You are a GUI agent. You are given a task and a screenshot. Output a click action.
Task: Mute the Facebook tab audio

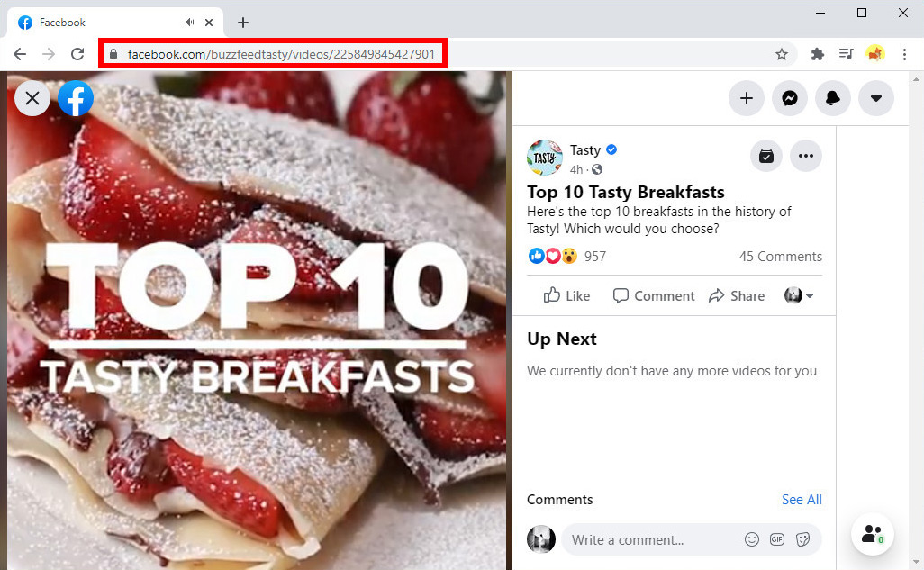(189, 22)
